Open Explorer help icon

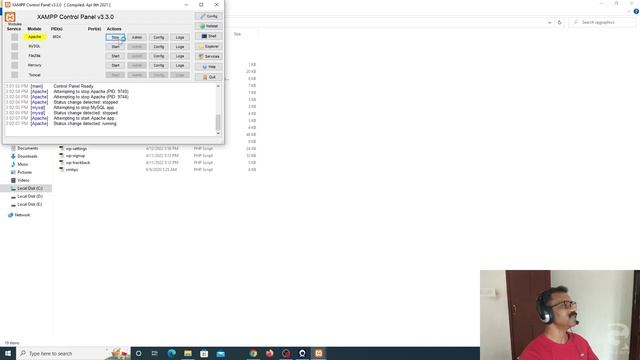point(636,11)
